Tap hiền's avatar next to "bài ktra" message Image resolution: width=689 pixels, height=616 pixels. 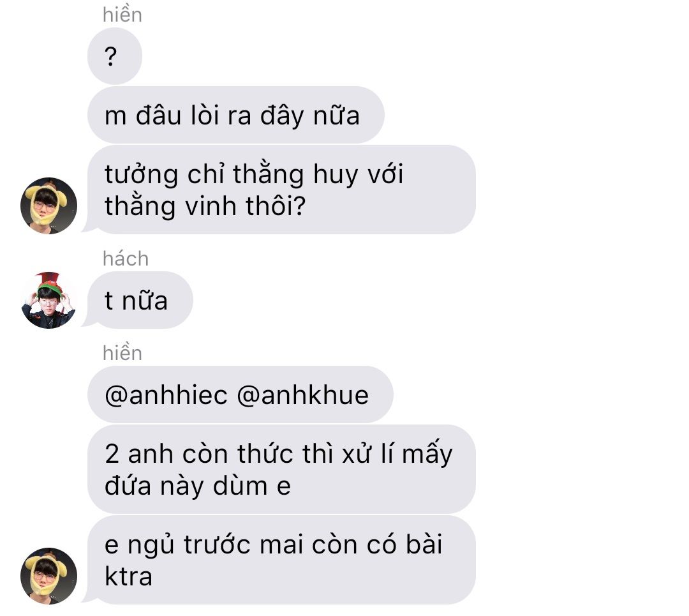pos(48,576)
